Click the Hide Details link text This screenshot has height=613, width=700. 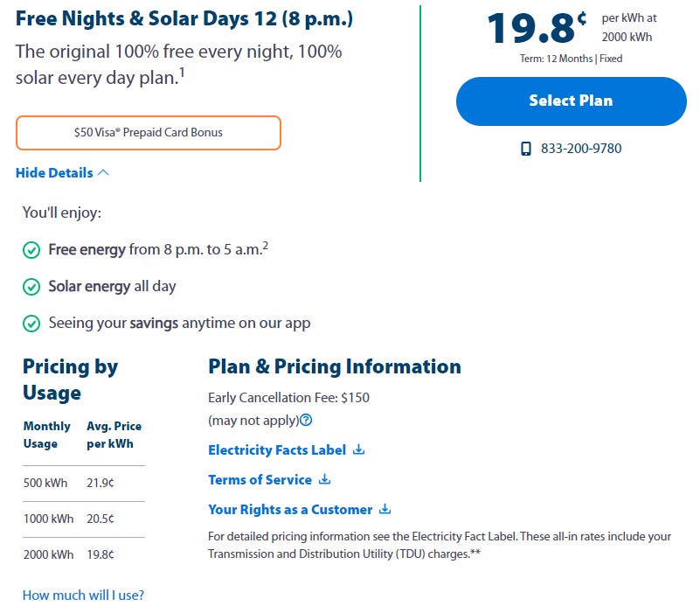point(54,173)
